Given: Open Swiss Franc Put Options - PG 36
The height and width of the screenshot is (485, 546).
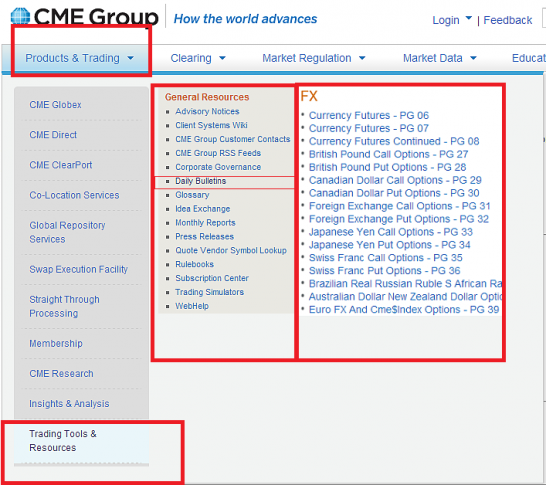Looking at the screenshot, I should click(384, 271).
